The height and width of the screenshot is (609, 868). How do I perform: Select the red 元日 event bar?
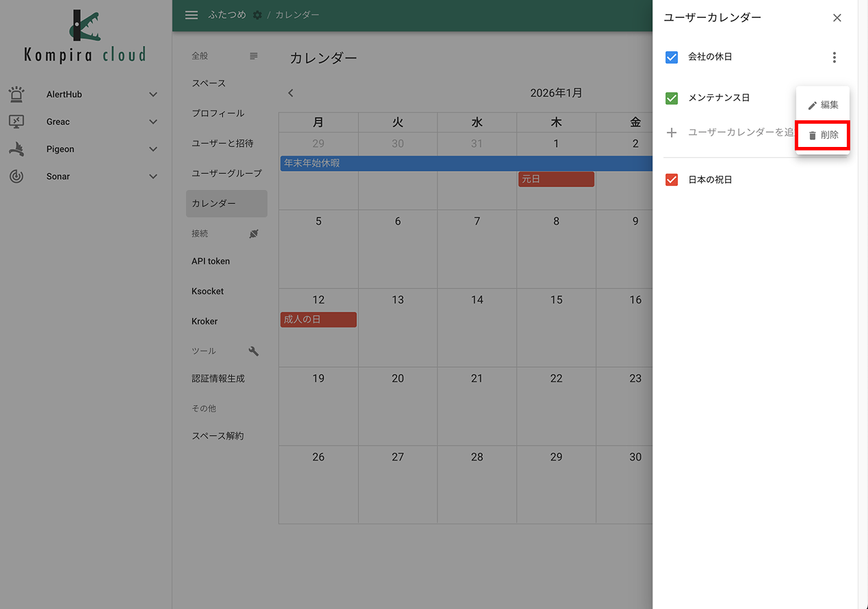555,178
